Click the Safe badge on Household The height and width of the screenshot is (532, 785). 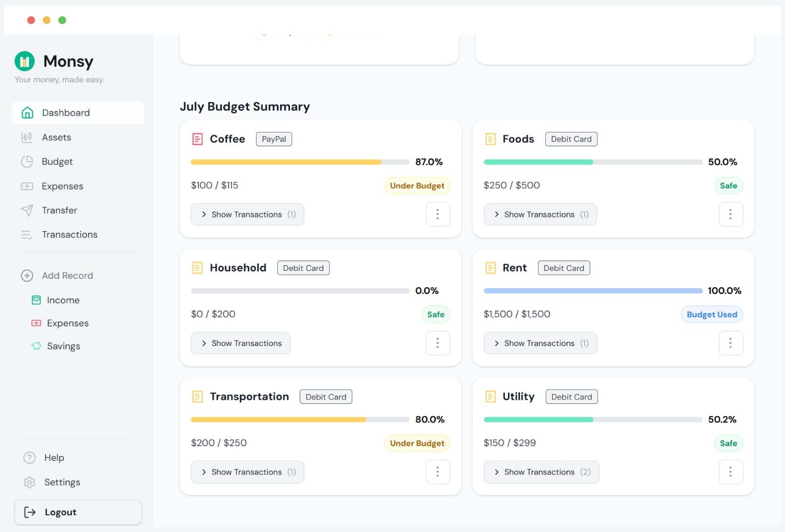(435, 314)
